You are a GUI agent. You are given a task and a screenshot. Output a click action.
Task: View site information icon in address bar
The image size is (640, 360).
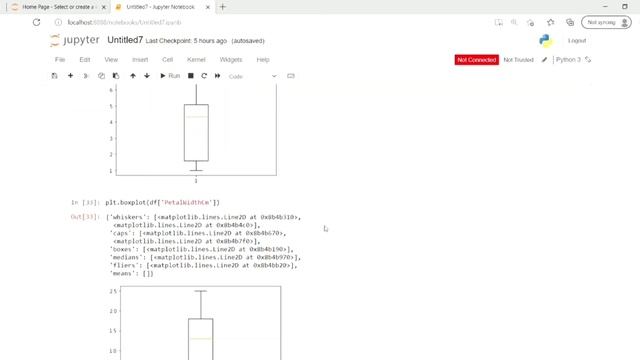[x=58, y=22]
